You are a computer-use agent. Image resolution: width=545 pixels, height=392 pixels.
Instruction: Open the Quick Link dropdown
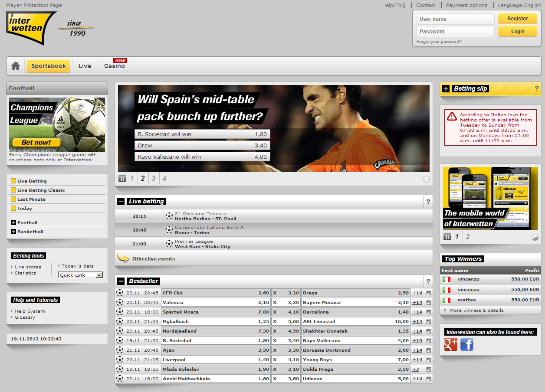click(80, 275)
